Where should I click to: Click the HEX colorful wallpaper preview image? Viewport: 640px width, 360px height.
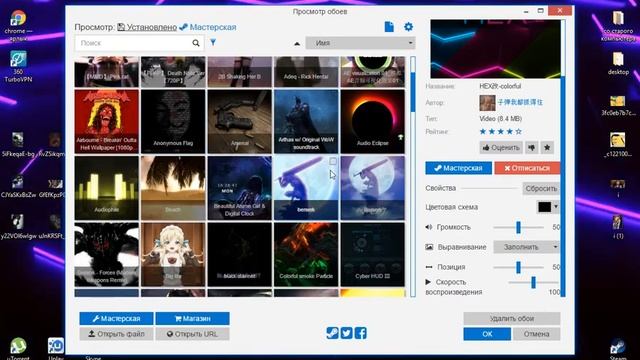(495, 49)
